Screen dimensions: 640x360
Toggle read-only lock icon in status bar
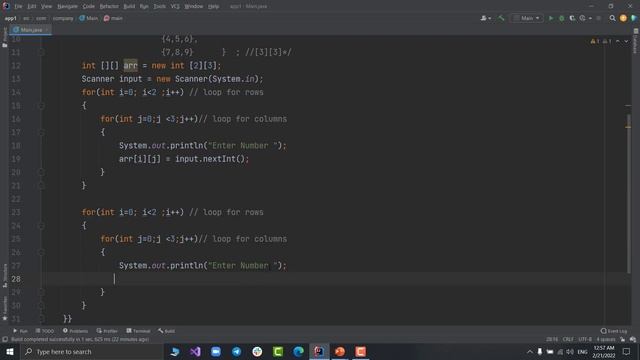pyautogui.click(x=622, y=339)
